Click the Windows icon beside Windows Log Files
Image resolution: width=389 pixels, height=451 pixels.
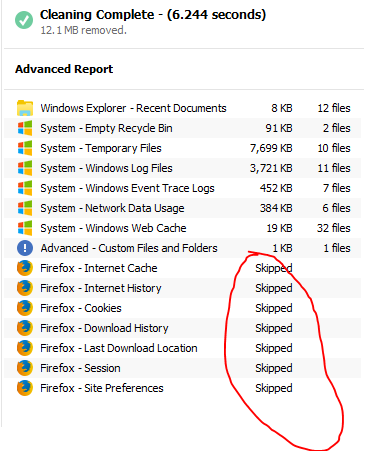pyautogui.click(x=25, y=168)
